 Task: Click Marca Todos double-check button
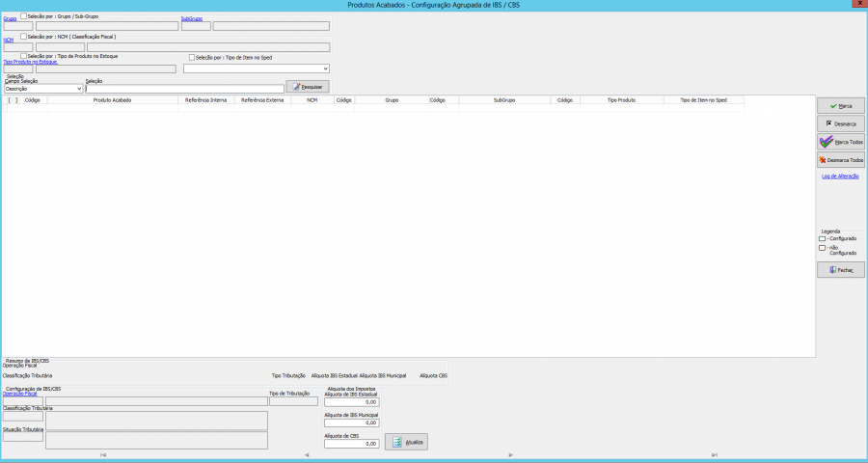(x=841, y=142)
